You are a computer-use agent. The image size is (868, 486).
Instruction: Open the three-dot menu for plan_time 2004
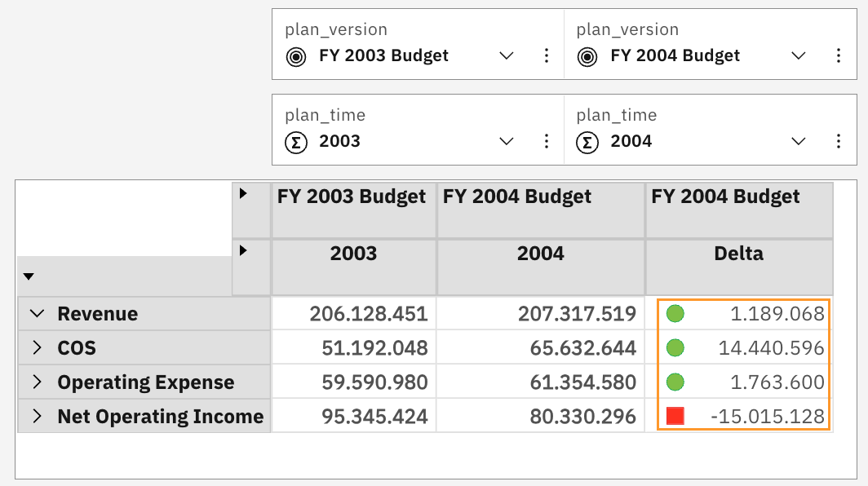838,142
